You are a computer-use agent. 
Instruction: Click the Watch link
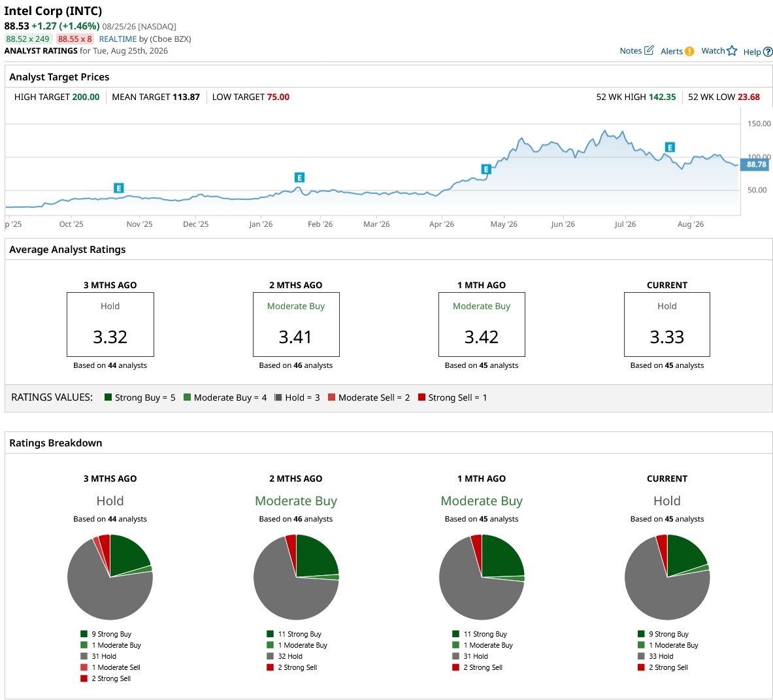click(x=713, y=51)
